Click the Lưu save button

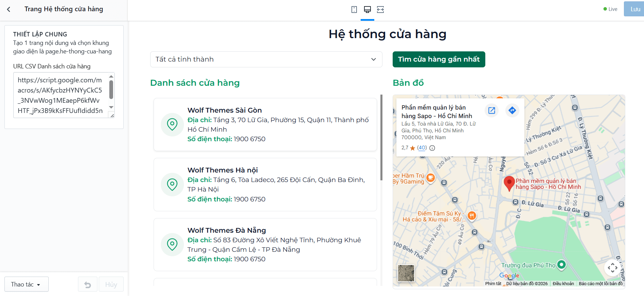pos(634,9)
